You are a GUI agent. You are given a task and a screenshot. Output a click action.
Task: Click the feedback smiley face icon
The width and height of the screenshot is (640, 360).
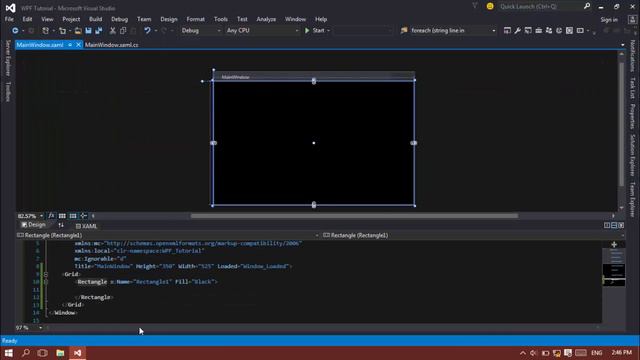click(490, 6)
